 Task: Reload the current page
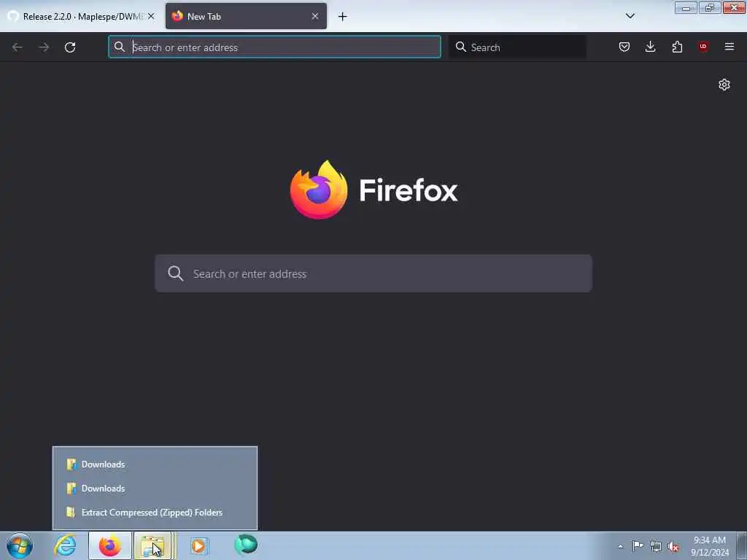tap(70, 47)
